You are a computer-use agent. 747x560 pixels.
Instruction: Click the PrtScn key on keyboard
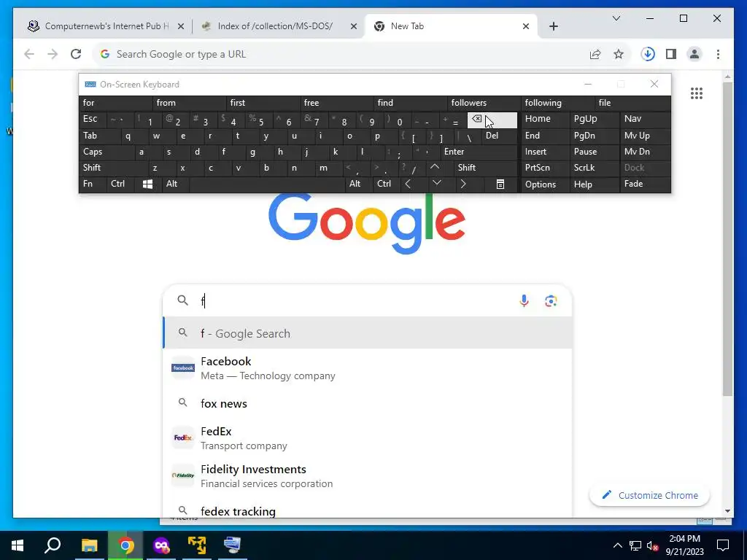pyautogui.click(x=545, y=168)
